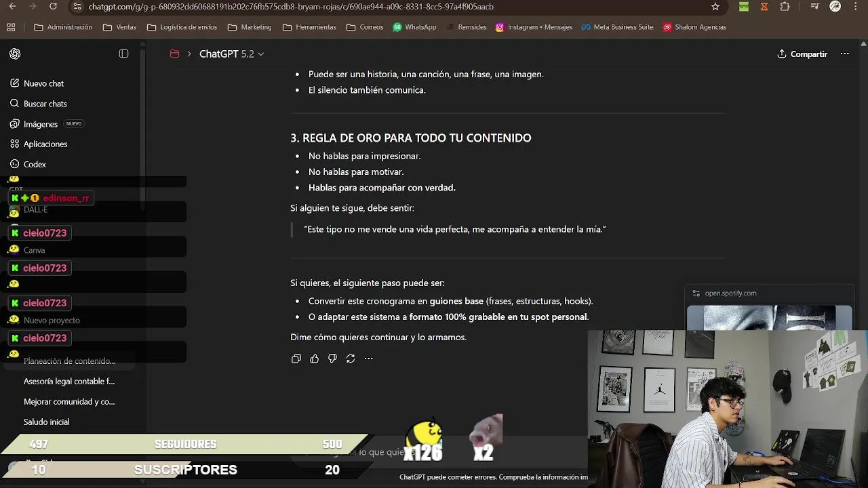Click the edinson_rr chat username overlay
The image size is (868, 488).
point(52,198)
